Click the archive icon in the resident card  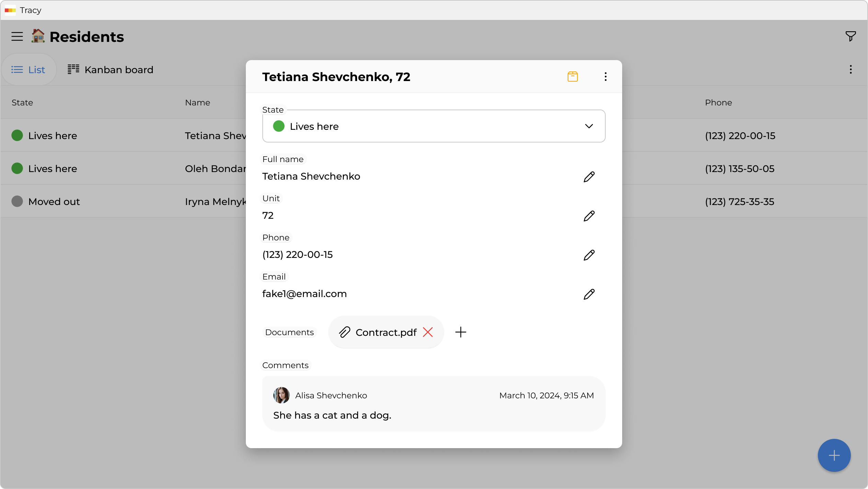pos(572,76)
